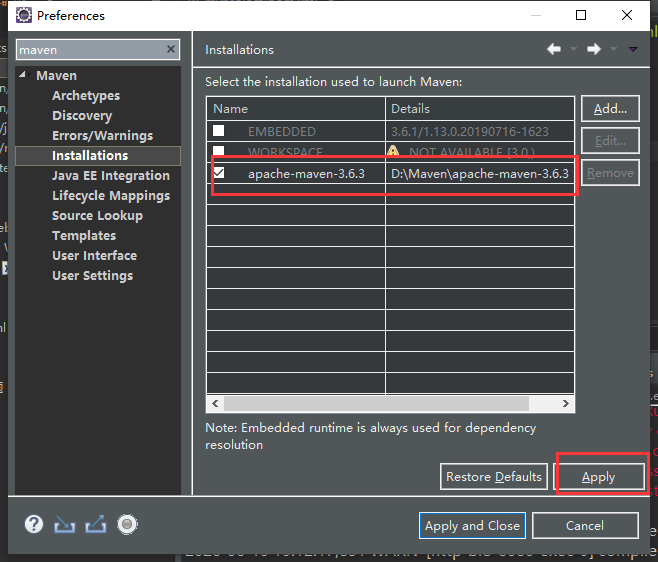Select the EMBEDDED row name
This screenshot has height=562, width=658.
tap(282, 132)
